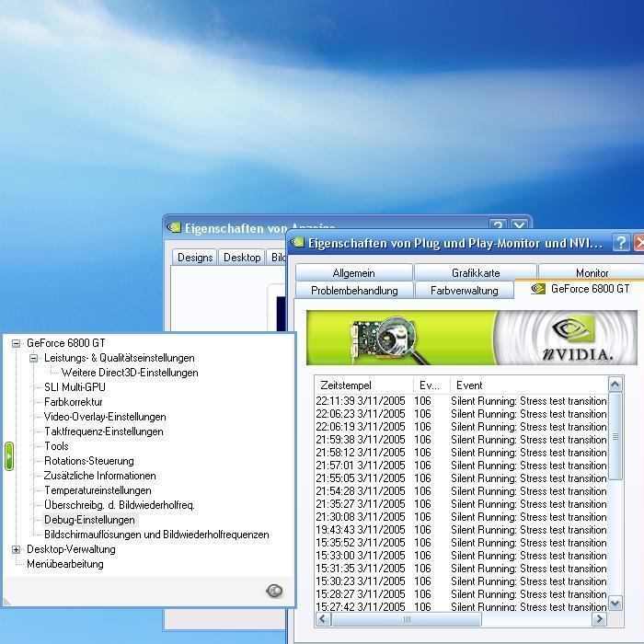Open the Allgemein tab
Screen dimensions: 644x644
(x=353, y=272)
